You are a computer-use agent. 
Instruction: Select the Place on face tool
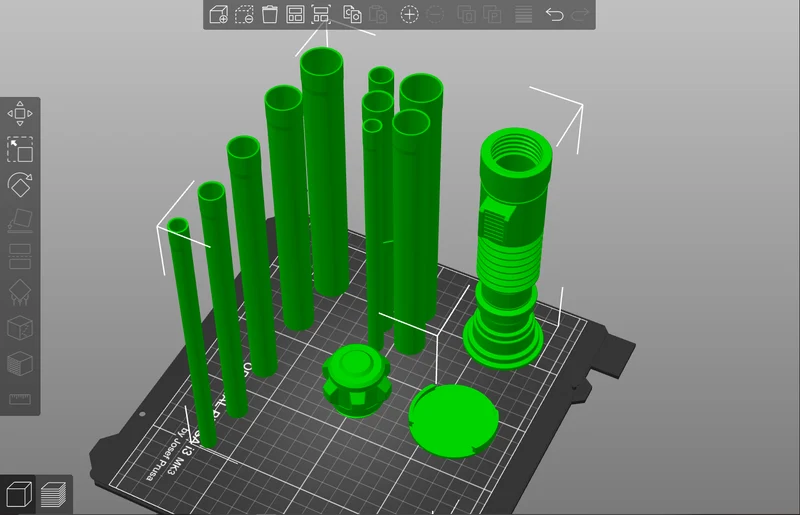(20, 220)
